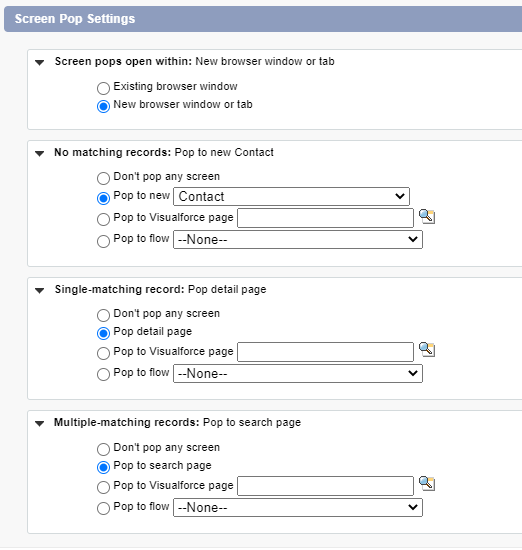Select Pop to Visualforce page under No matching records
Image resolution: width=522 pixels, height=550 pixels.
click(103, 219)
